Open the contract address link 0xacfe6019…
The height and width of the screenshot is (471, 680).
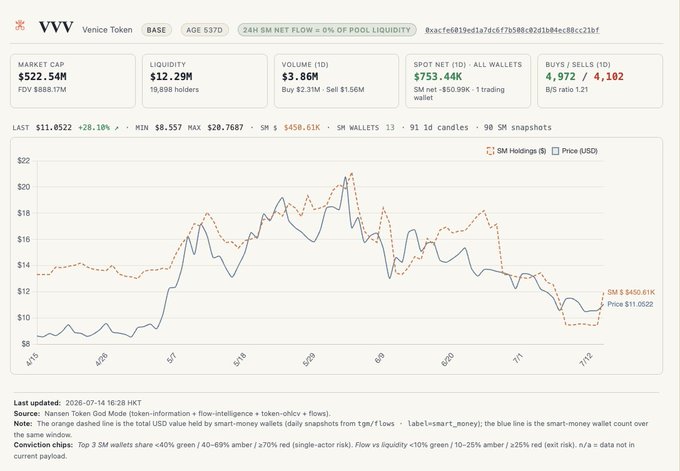512,30
